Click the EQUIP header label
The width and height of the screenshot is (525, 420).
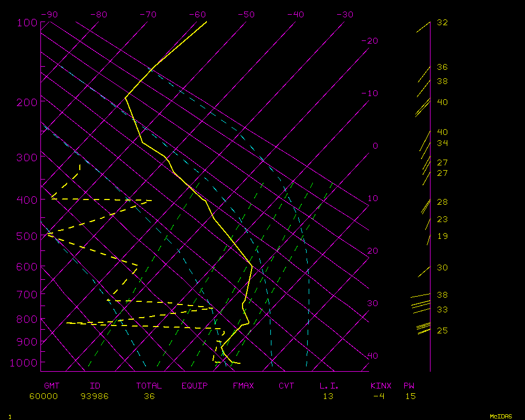[194, 386]
